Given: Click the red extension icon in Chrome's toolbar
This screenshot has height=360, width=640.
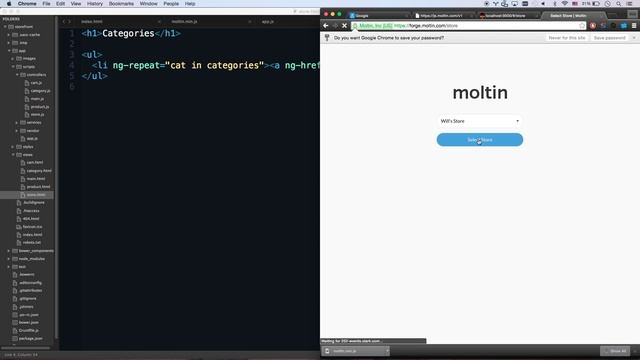Looking at the screenshot, I should pos(593,25).
